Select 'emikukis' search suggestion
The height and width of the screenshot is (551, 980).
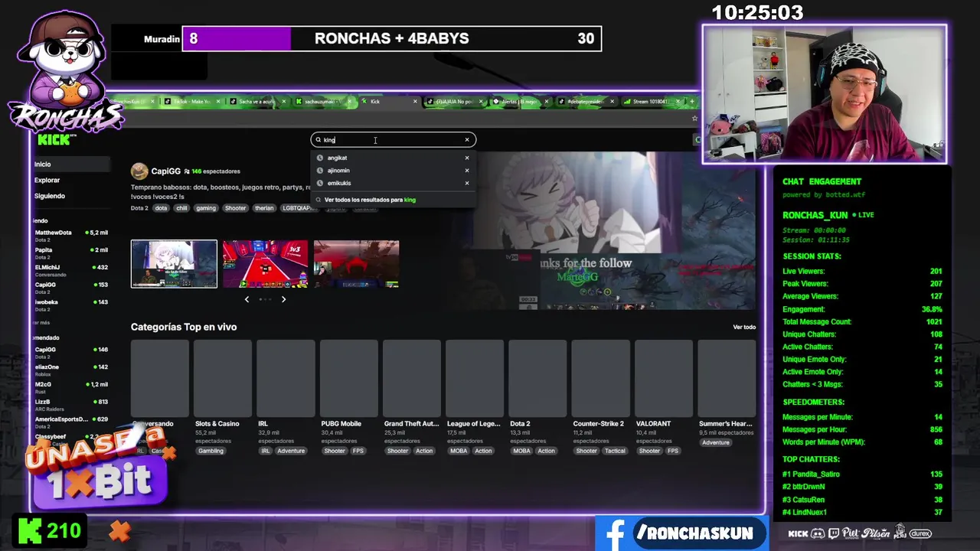coord(394,184)
